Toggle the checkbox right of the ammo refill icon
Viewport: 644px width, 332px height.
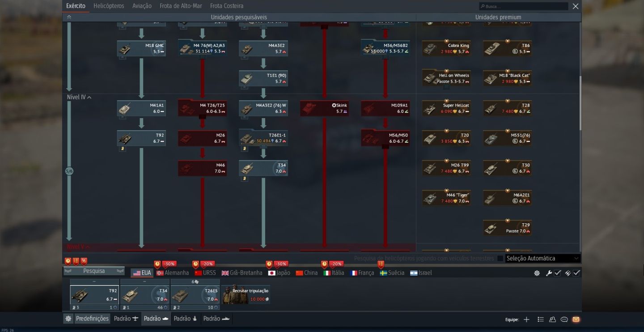tap(577, 273)
